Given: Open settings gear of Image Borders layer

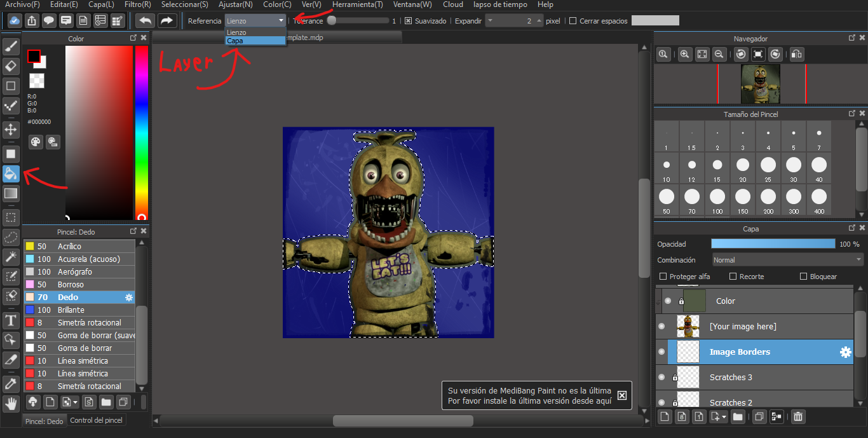Looking at the screenshot, I should 845,352.
